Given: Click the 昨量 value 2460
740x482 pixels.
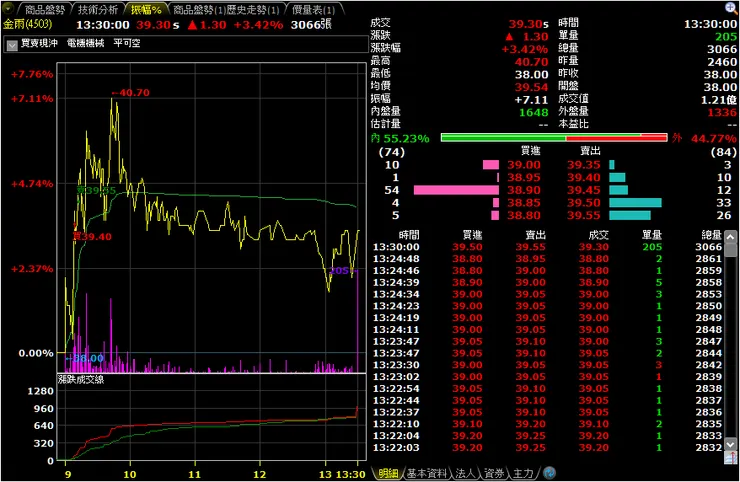Looking at the screenshot, I should pyautogui.click(x=722, y=62).
